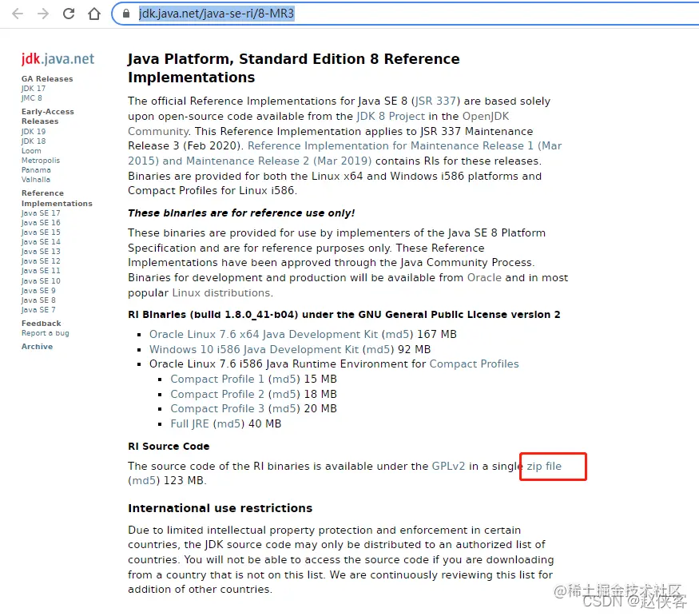Click 'These binaries are for reference use only!' text
Screen dimensions: 699x616
[x=241, y=213]
